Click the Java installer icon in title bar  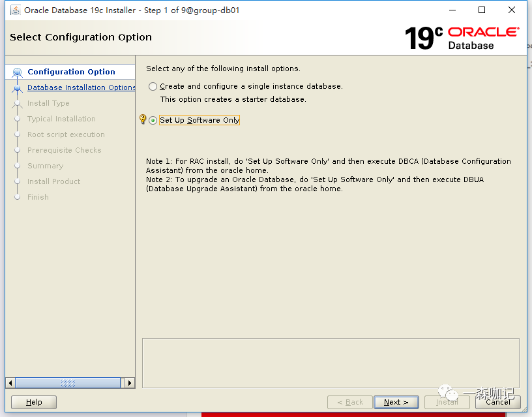pos(16,10)
